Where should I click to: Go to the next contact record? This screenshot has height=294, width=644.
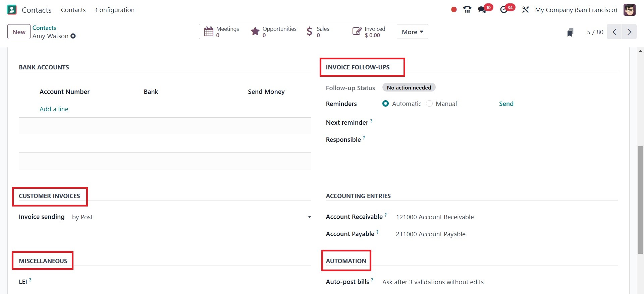629,32
